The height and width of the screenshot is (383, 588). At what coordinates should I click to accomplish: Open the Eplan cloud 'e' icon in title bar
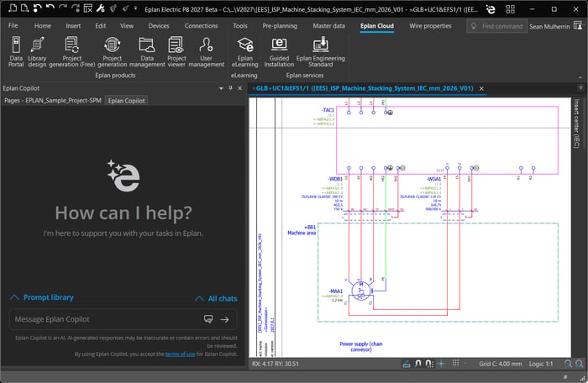[491, 9]
